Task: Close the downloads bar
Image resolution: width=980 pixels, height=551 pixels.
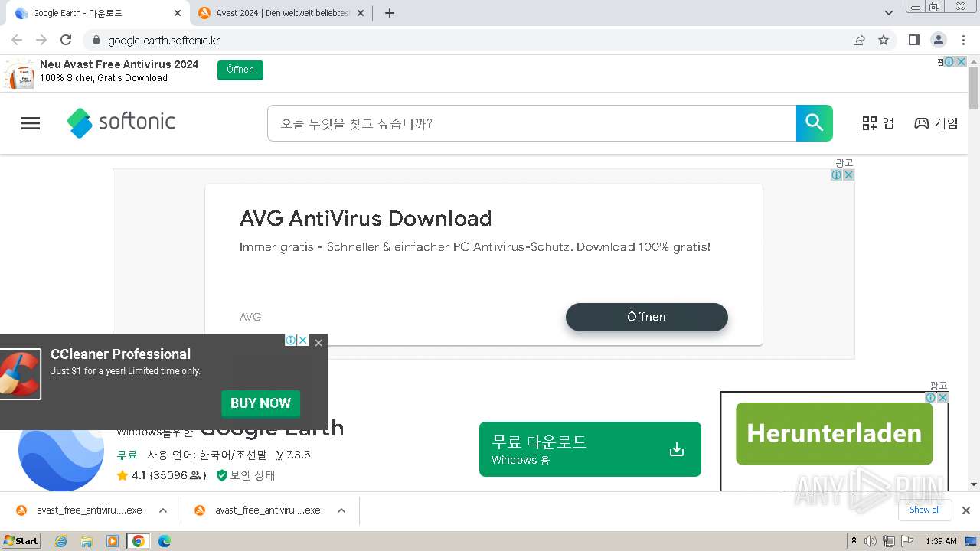Action: point(966,510)
